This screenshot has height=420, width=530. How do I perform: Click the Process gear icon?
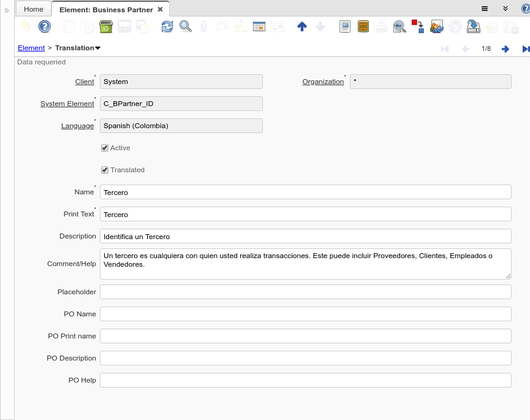[x=455, y=26]
